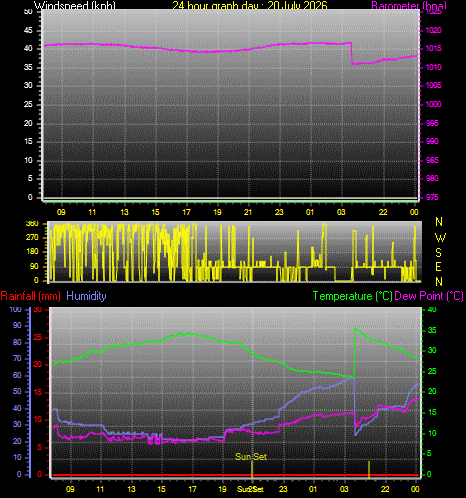Screen dimensions: 466x498
Task: Click the 1010 value on barometer axis
Action: tap(433, 67)
